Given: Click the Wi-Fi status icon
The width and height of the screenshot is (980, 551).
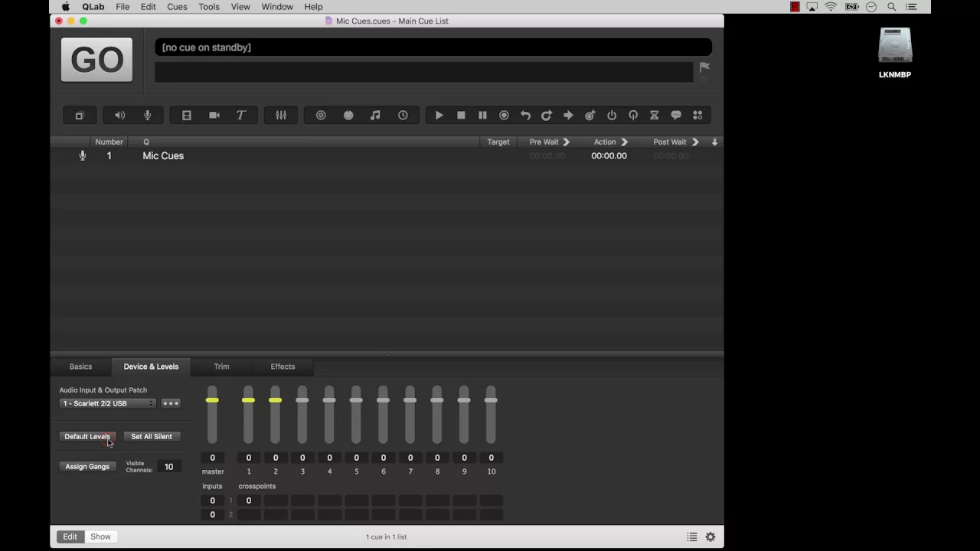Looking at the screenshot, I should click(x=831, y=7).
